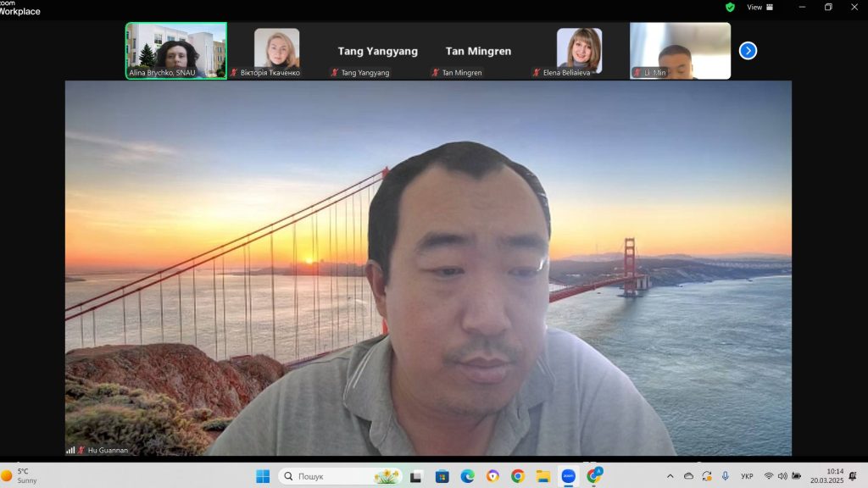
Task: Launch Microsoft Edge from the taskbar
Action: [467, 476]
